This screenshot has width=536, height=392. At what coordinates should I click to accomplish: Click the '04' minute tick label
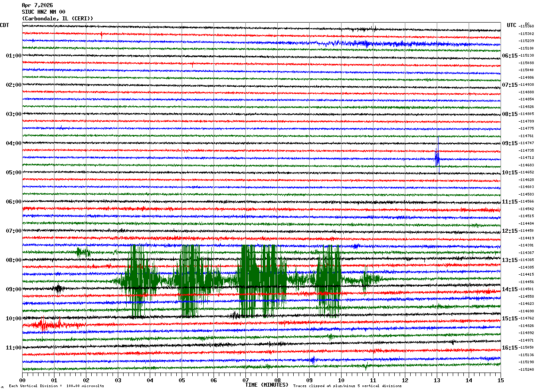pos(150,380)
